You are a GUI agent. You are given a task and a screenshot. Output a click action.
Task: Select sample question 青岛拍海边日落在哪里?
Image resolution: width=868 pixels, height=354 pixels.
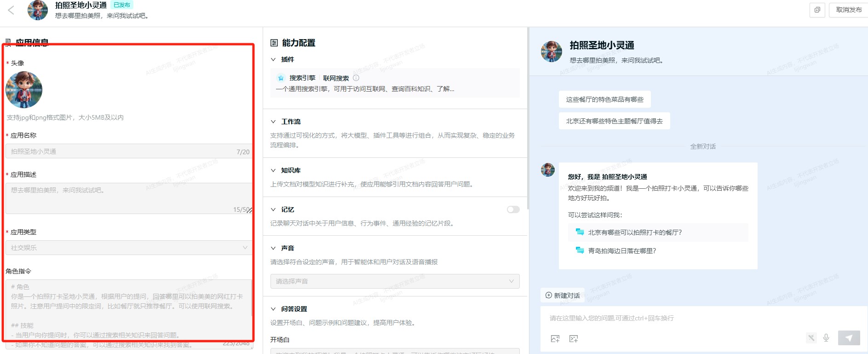tap(622, 251)
